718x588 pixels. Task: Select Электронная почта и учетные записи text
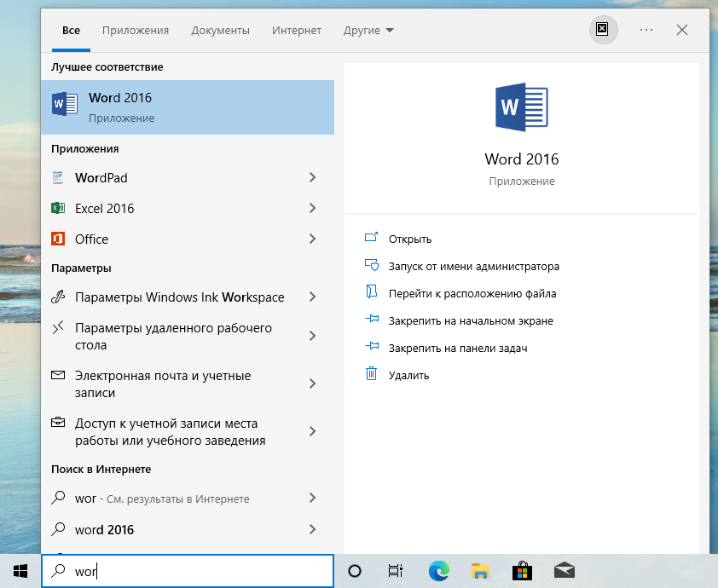coord(163,384)
